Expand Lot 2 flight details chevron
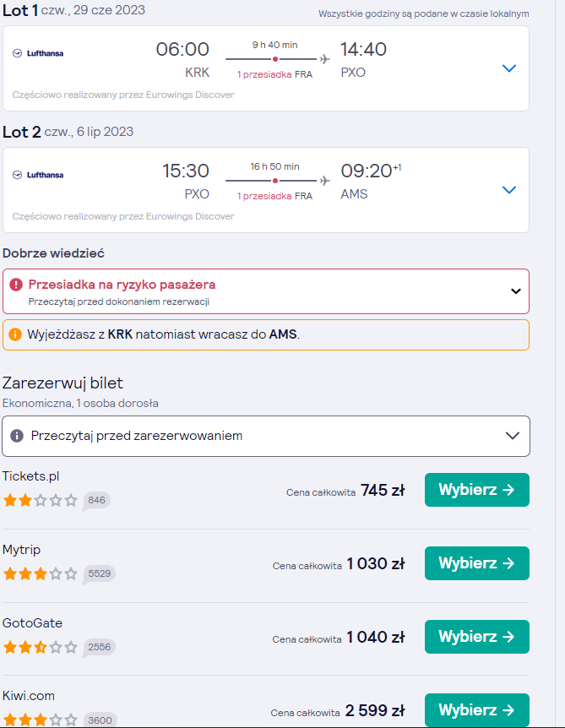Image resolution: width=565 pixels, height=728 pixels. click(x=509, y=190)
